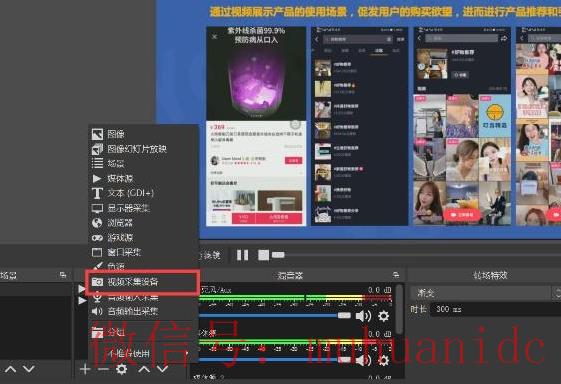The width and height of the screenshot is (561, 384).
Task: Move scene down in the scenes panel
Action: (x=29, y=369)
